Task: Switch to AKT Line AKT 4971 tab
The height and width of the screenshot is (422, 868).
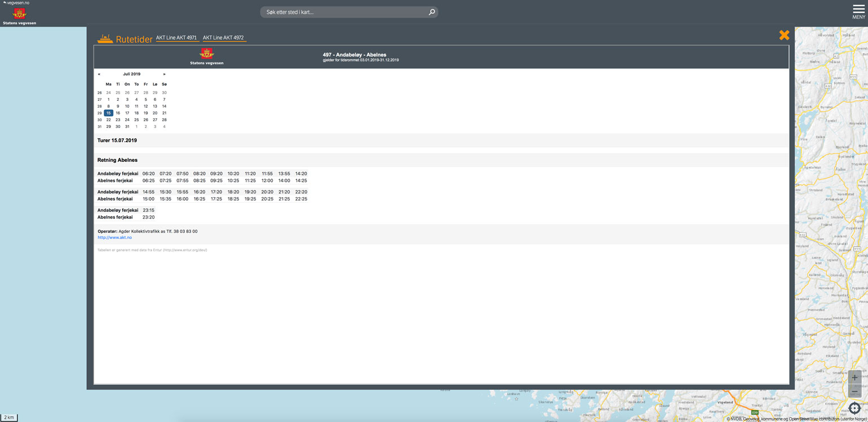Action: coord(176,38)
